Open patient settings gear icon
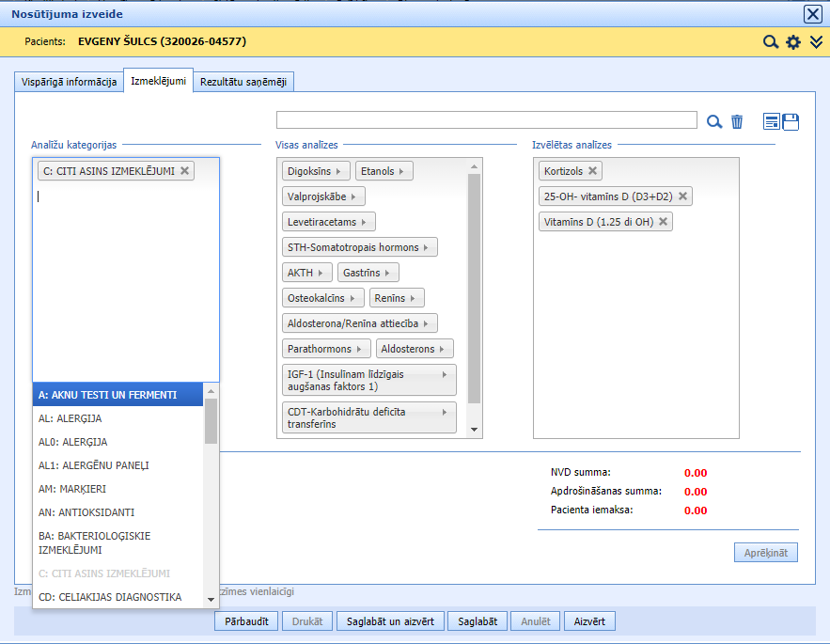 (793, 42)
